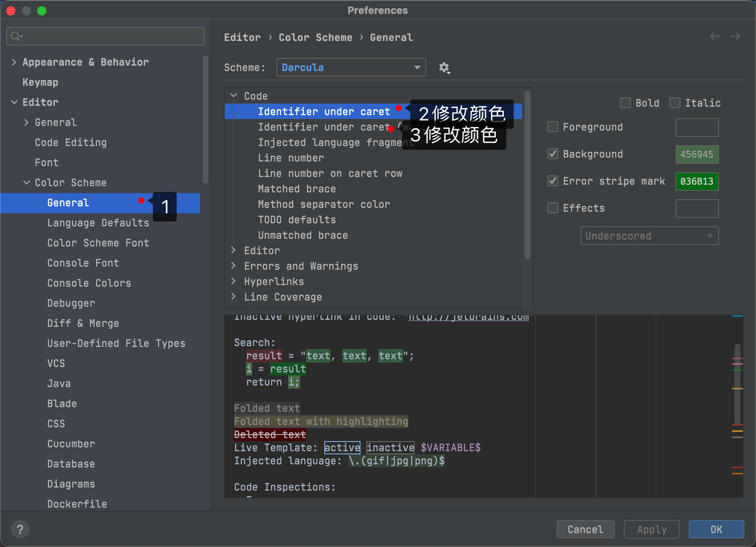Expand the Hyperlinks group

point(234,281)
